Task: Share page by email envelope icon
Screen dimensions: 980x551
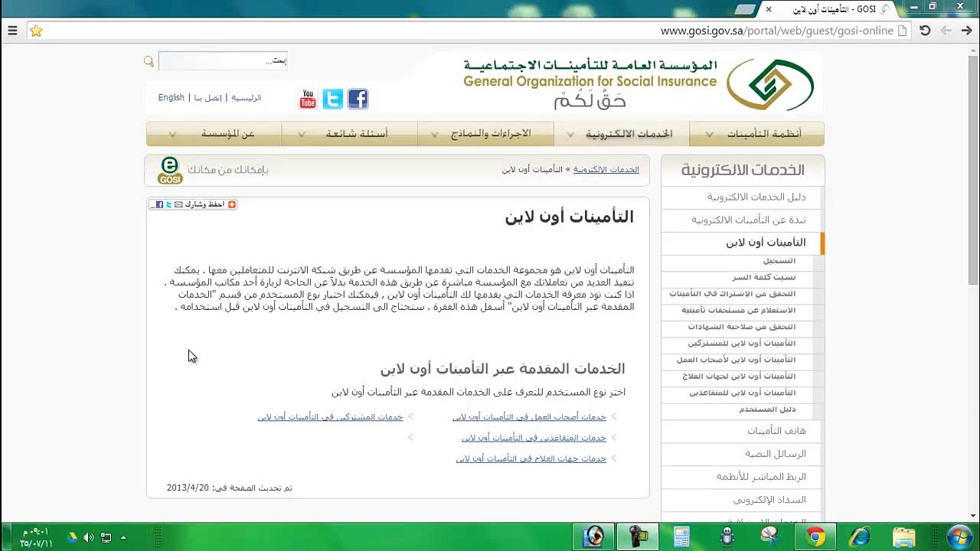Action: (178, 204)
